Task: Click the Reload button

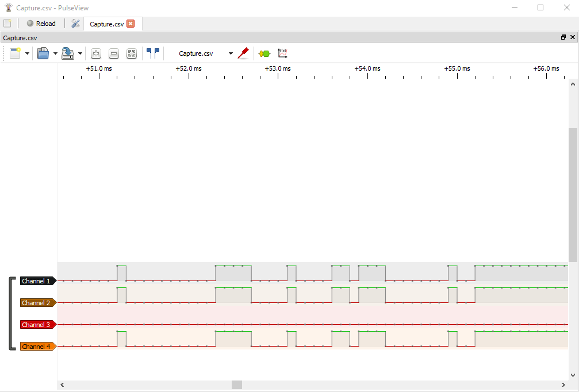Action: (x=41, y=23)
